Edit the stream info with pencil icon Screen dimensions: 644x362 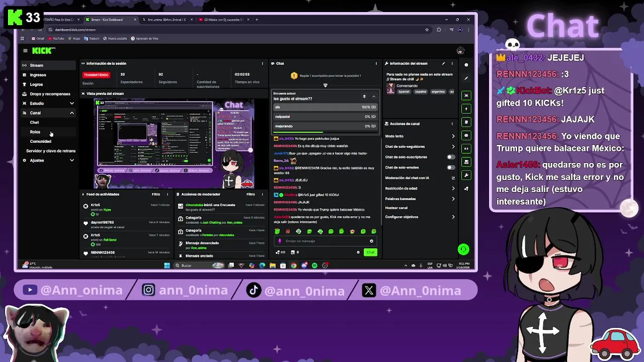pyautogui.click(x=443, y=63)
